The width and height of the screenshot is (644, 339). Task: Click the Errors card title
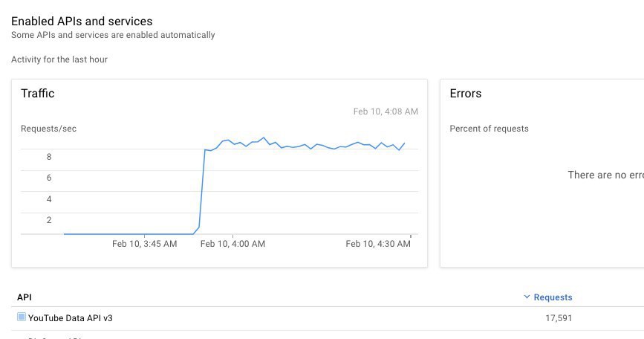pos(465,93)
